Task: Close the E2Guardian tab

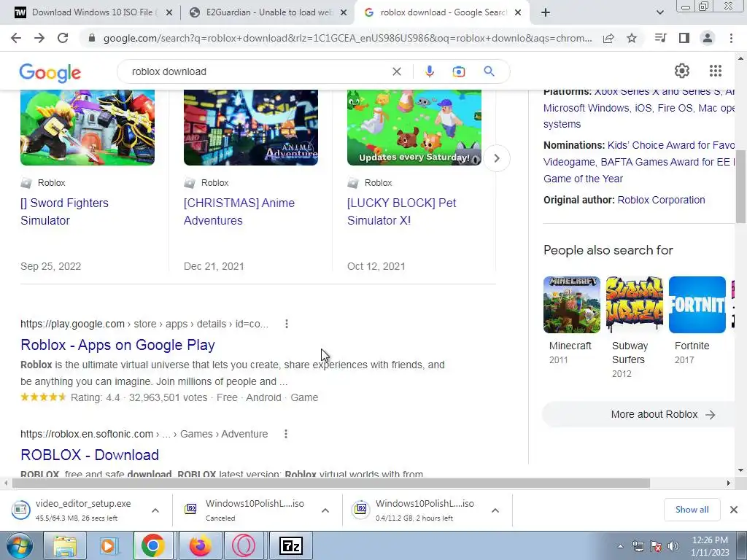Action: coord(344,13)
